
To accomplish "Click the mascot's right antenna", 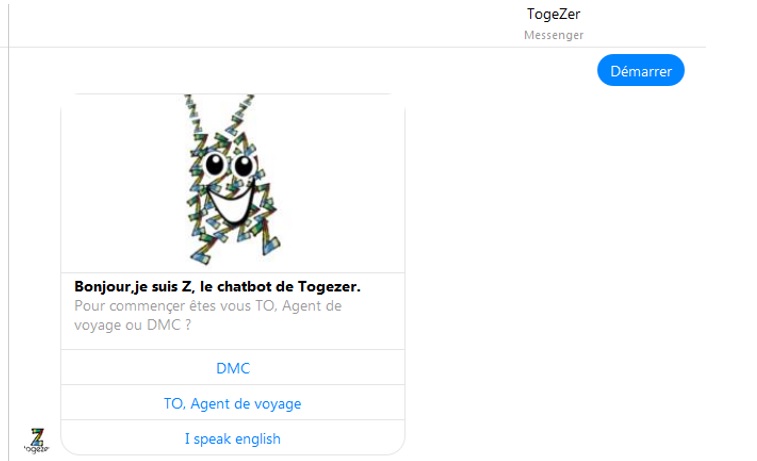I will coord(239,115).
